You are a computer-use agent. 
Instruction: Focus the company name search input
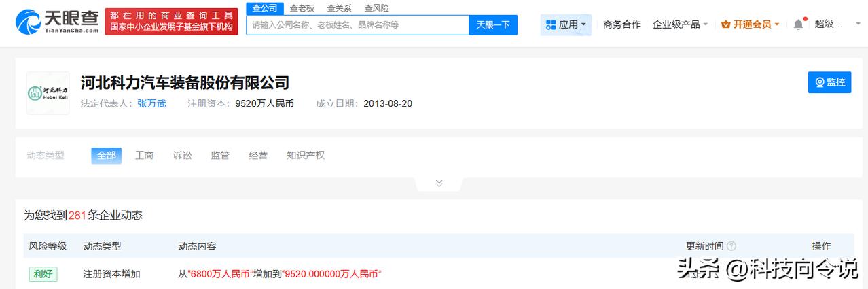(x=357, y=24)
